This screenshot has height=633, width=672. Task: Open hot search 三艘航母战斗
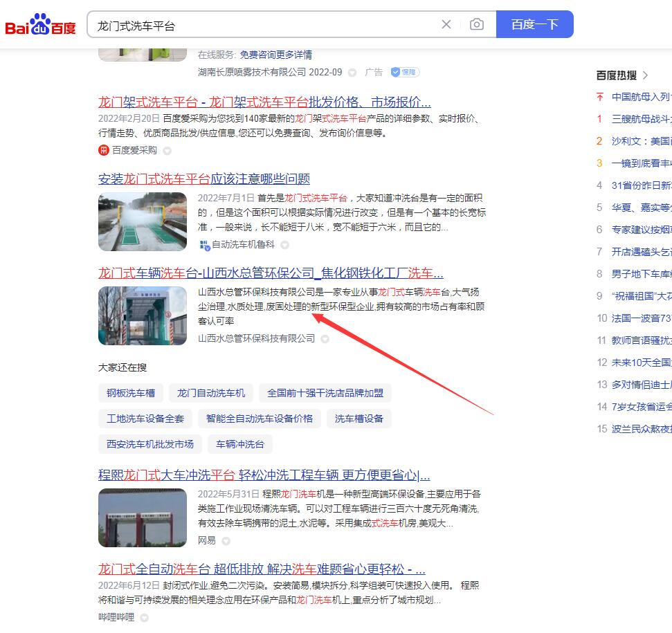point(642,119)
